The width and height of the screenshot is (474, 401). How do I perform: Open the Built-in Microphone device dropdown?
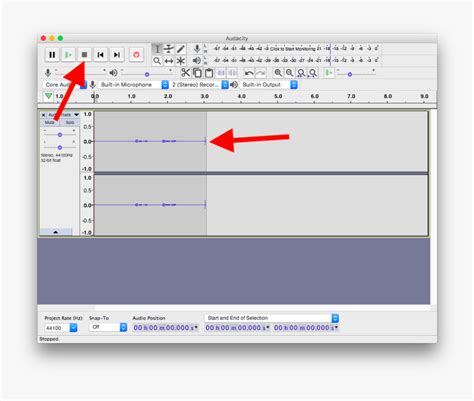point(133,85)
